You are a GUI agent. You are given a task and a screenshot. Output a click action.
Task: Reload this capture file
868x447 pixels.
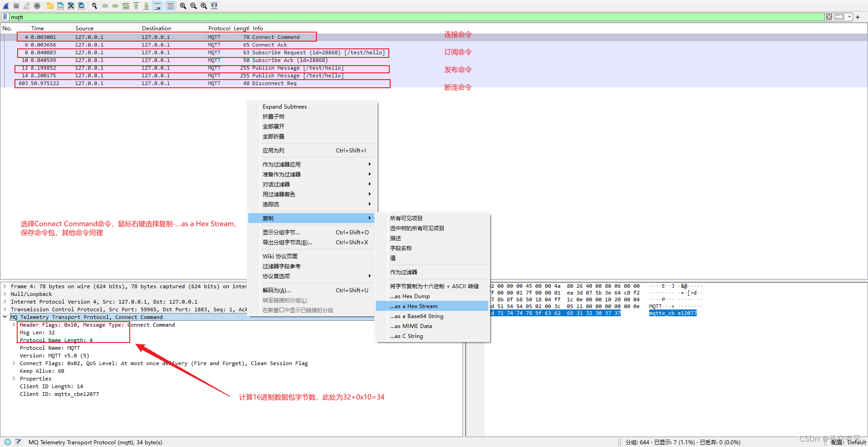[x=81, y=6]
